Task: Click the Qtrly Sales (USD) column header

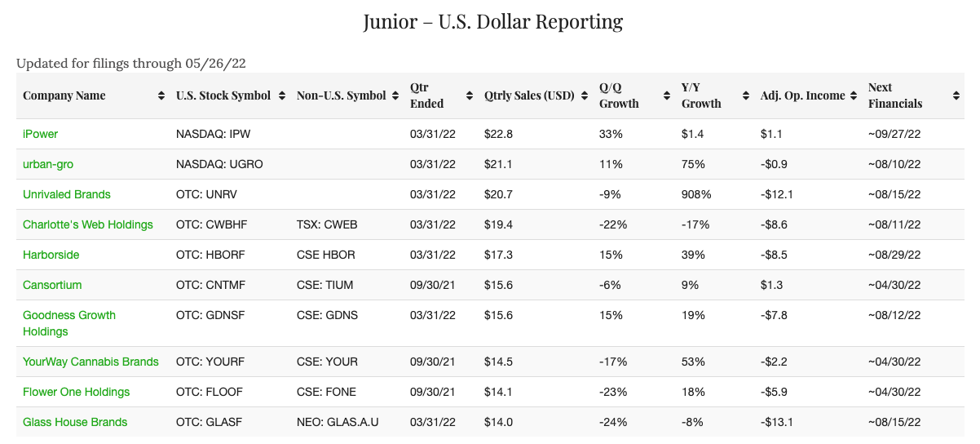Action: pos(528,95)
